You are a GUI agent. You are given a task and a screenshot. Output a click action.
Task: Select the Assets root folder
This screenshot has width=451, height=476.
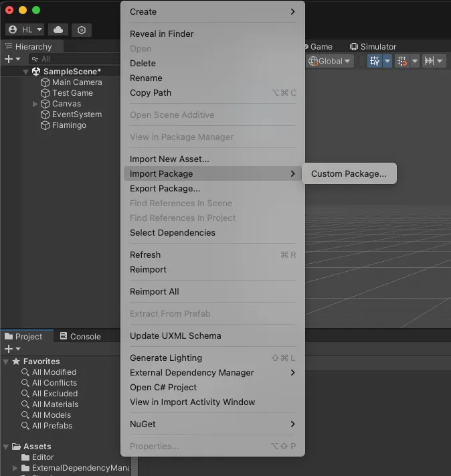coord(37,447)
